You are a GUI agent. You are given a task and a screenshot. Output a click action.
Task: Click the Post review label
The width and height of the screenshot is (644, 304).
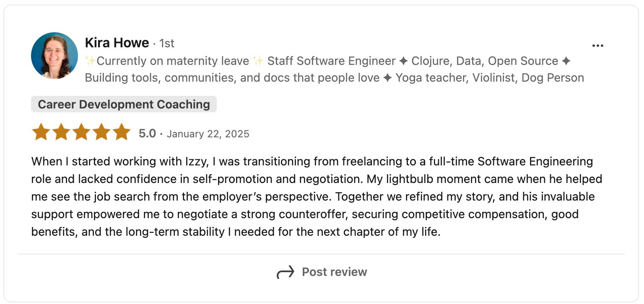click(335, 272)
